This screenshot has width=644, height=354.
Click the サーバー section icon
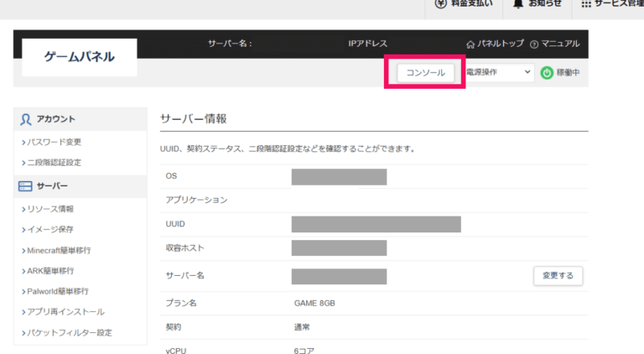click(x=26, y=186)
